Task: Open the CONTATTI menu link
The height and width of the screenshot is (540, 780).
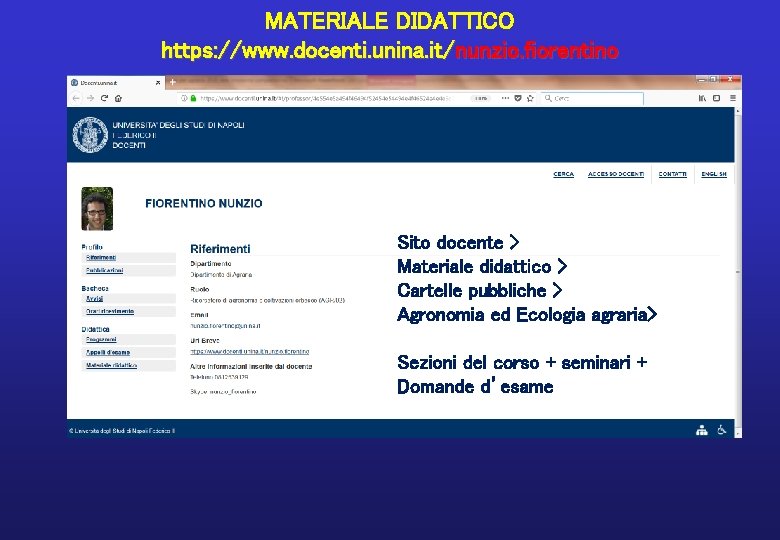Action: click(673, 175)
